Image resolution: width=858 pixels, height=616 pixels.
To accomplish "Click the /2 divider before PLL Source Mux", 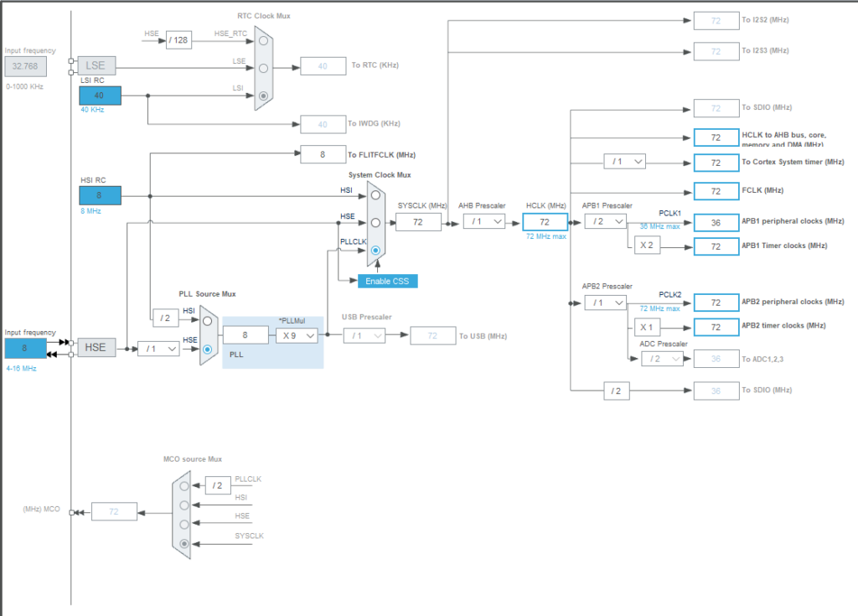I will (x=166, y=318).
